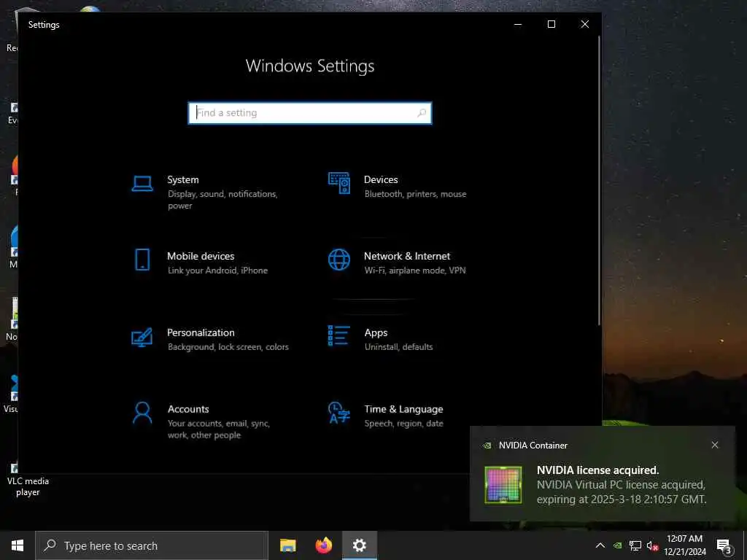Open File Explorer from the taskbar

click(287, 545)
